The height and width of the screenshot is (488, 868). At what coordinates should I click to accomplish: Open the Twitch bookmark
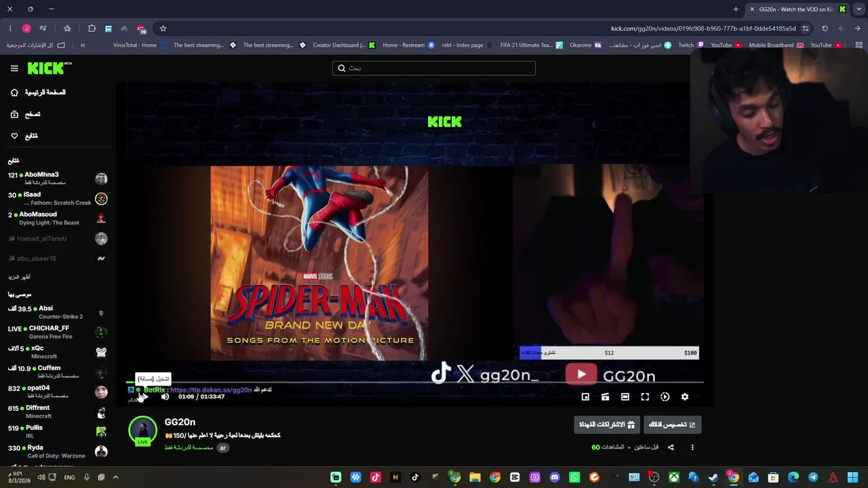tap(690, 45)
